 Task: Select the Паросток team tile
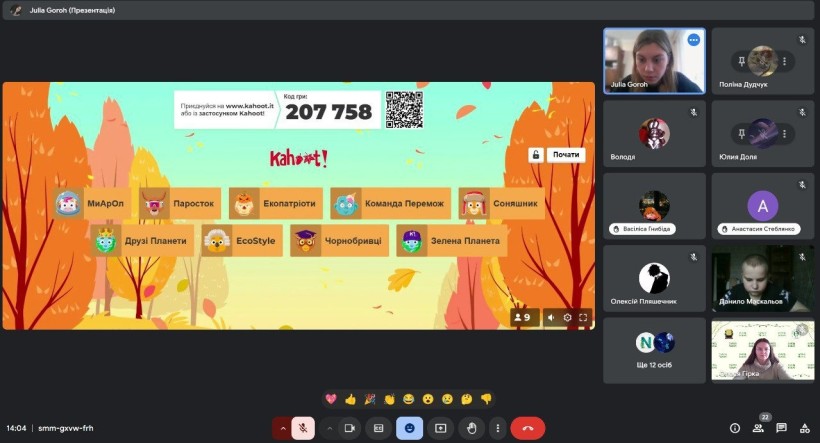point(180,203)
